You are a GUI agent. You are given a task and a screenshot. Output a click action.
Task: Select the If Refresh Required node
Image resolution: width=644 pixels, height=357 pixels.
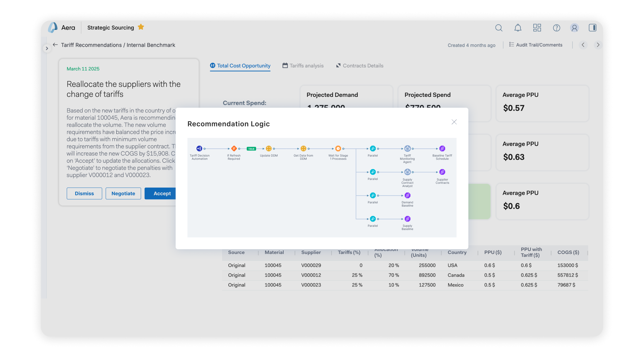(234, 149)
